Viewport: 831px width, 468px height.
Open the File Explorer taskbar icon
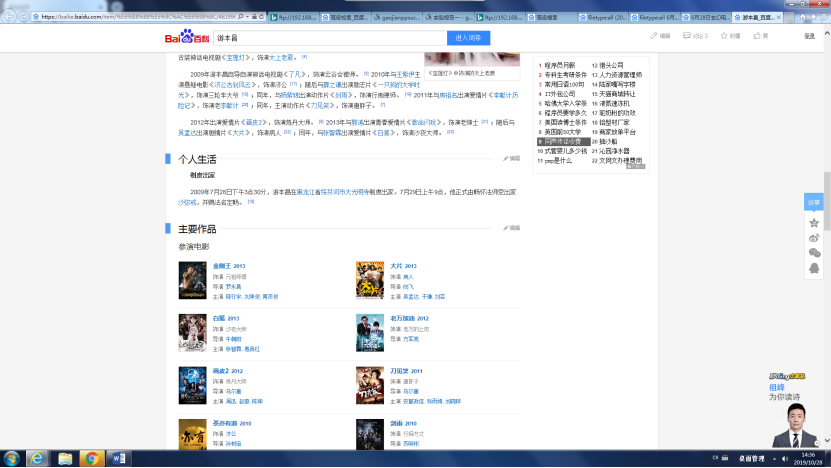click(65, 458)
